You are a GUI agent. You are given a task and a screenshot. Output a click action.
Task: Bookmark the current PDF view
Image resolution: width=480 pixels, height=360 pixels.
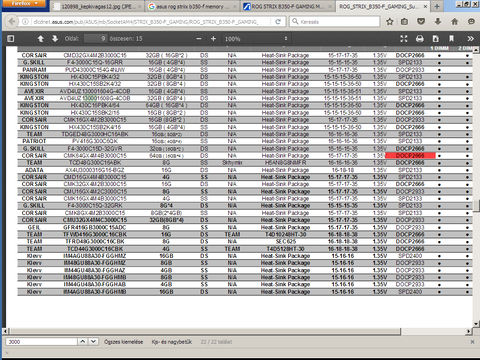(452, 39)
